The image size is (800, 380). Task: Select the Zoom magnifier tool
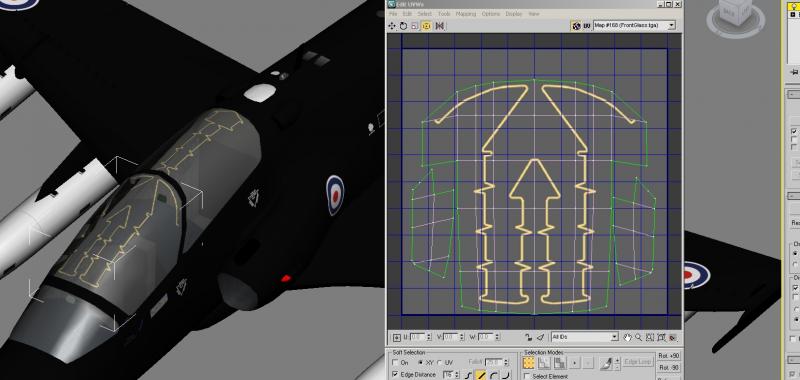[639, 337]
